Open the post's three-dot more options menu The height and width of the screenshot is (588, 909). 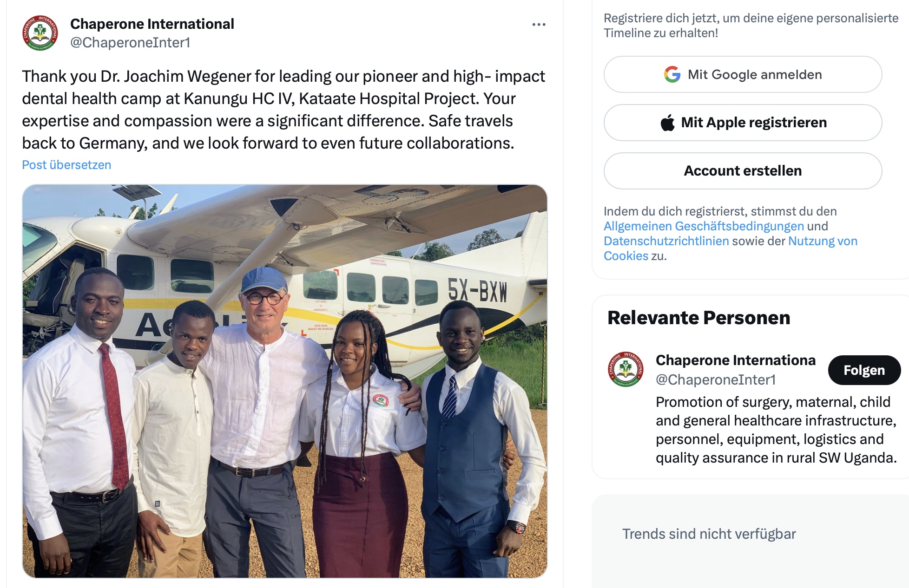point(539,25)
